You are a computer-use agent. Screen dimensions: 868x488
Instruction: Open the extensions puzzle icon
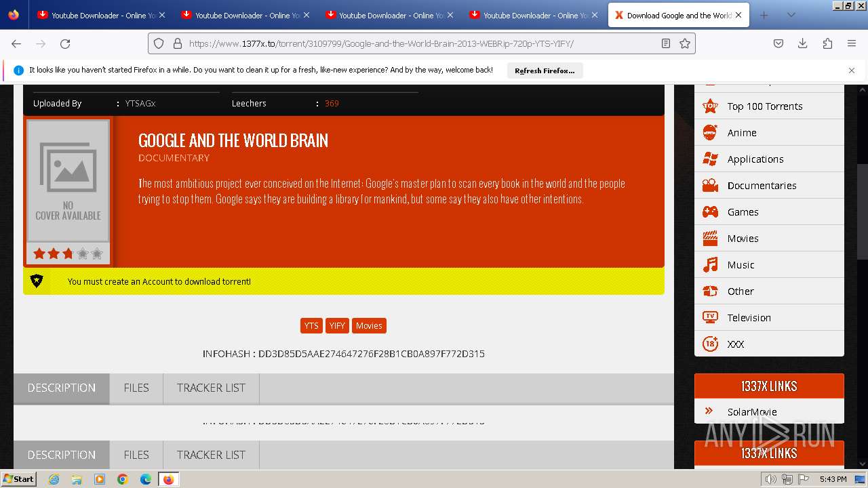(x=827, y=43)
